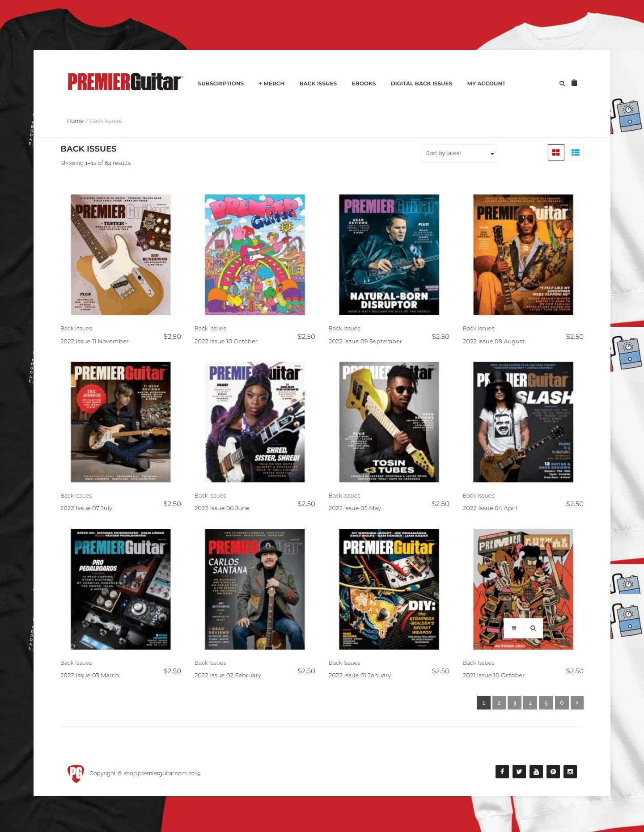644x832 pixels.
Task: Open the shopping bag cart icon
Action: [574, 83]
